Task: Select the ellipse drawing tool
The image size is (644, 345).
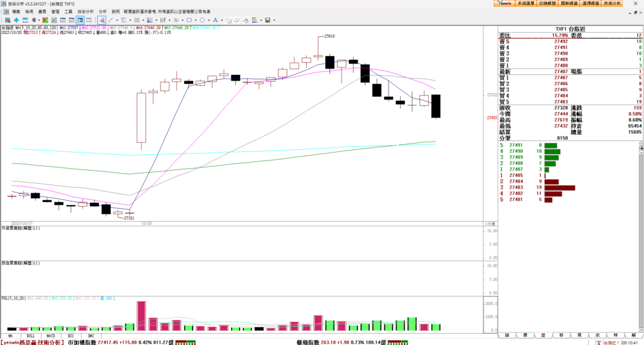Action: 201,20
